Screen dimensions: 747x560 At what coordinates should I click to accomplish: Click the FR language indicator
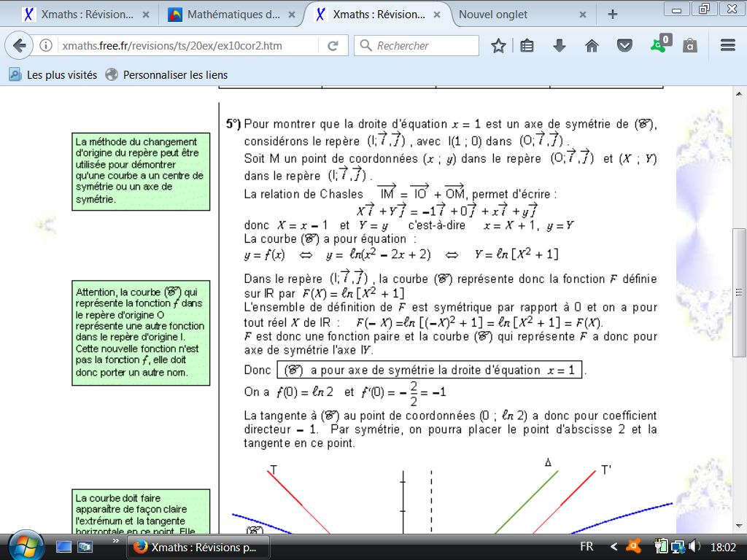click(587, 547)
